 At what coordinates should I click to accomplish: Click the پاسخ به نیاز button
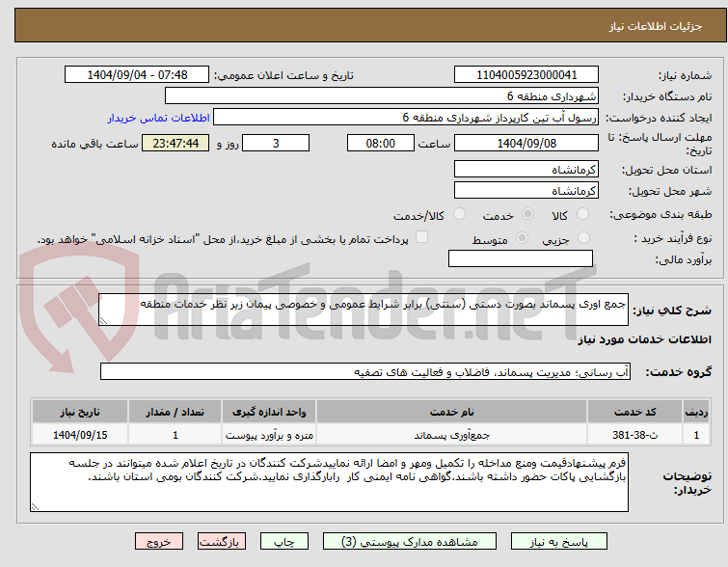pos(559,542)
